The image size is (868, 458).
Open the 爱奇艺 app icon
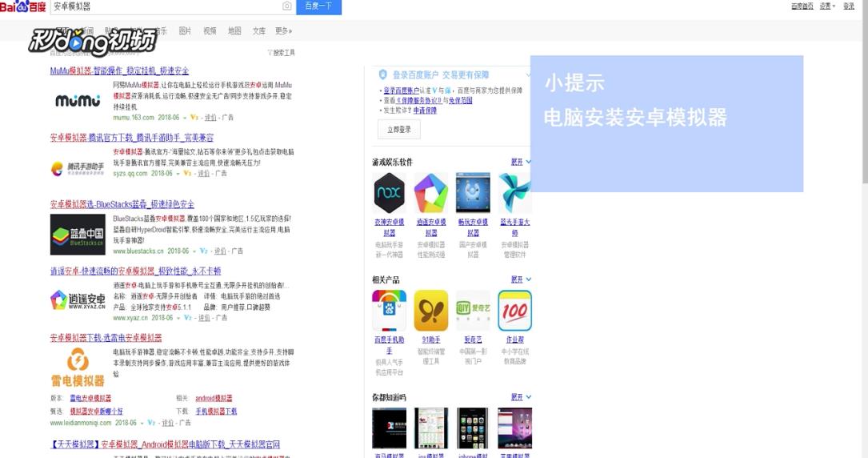[x=473, y=310]
